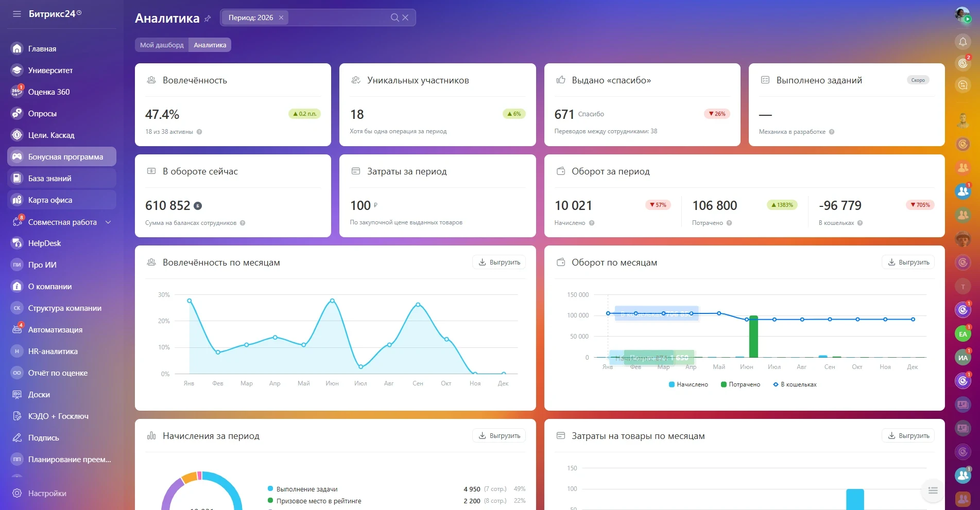Viewport: 980px width, 510px height.
Task: Click info icon next to Начислено label
Action: [x=592, y=223]
